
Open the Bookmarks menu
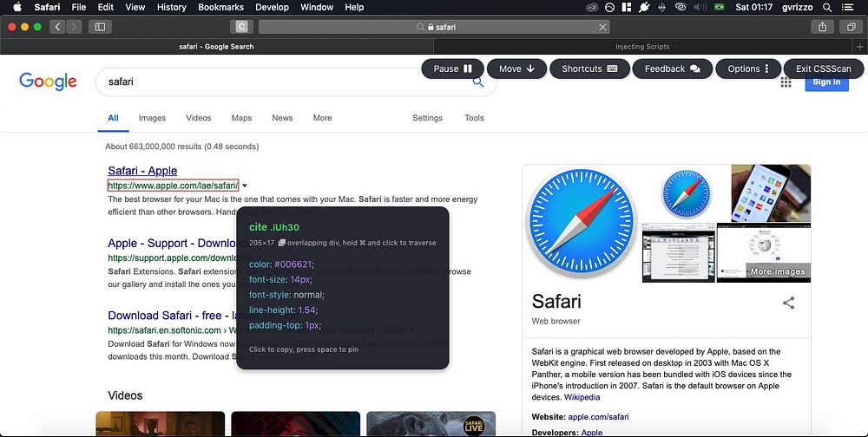[x=220, y=7]
